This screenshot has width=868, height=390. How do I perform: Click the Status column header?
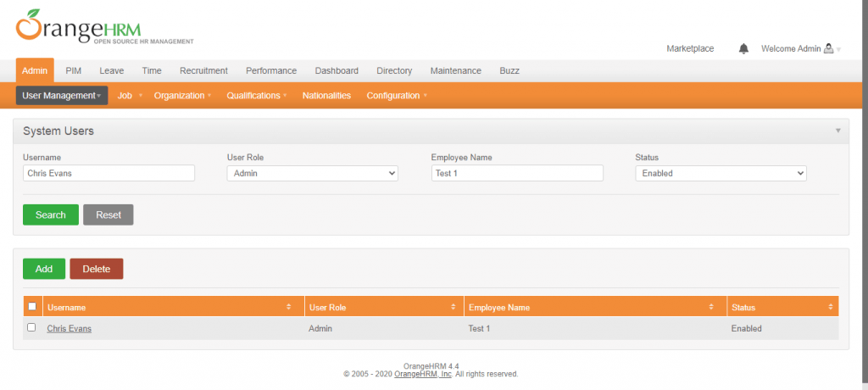point(743,308)
